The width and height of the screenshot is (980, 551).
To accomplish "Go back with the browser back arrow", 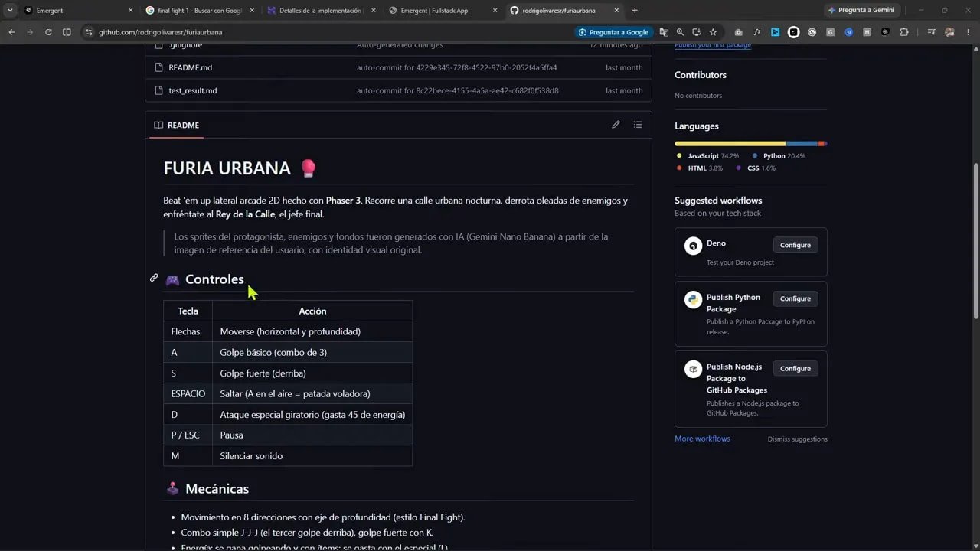I will tap(11, 32).
